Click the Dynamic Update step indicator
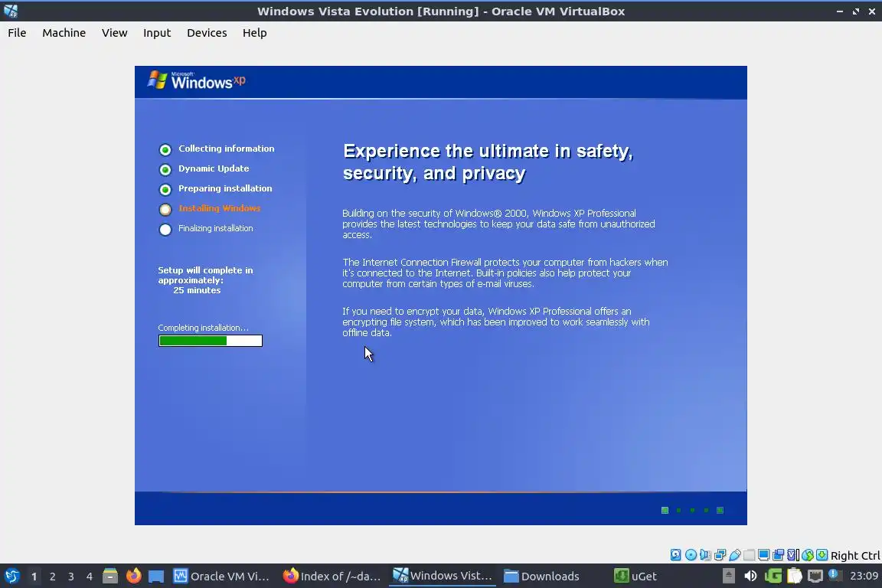The width and height of the screenshot is (882, 588). point(165,169)
